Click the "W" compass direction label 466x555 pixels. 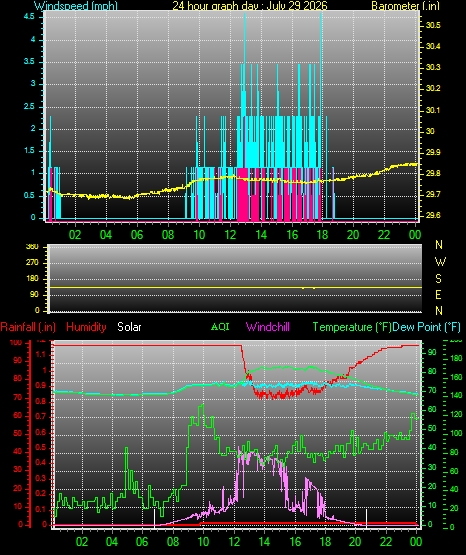click(x=440, y=262)
